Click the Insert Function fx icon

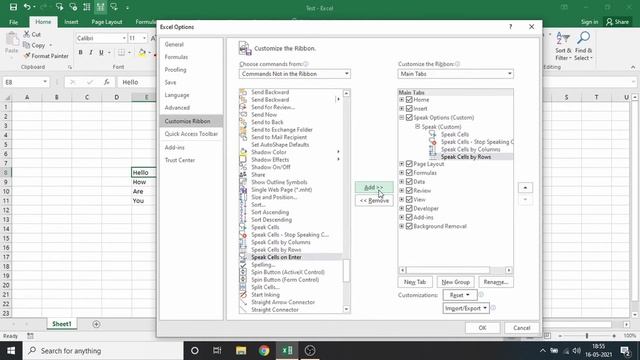tap(107, 82)
